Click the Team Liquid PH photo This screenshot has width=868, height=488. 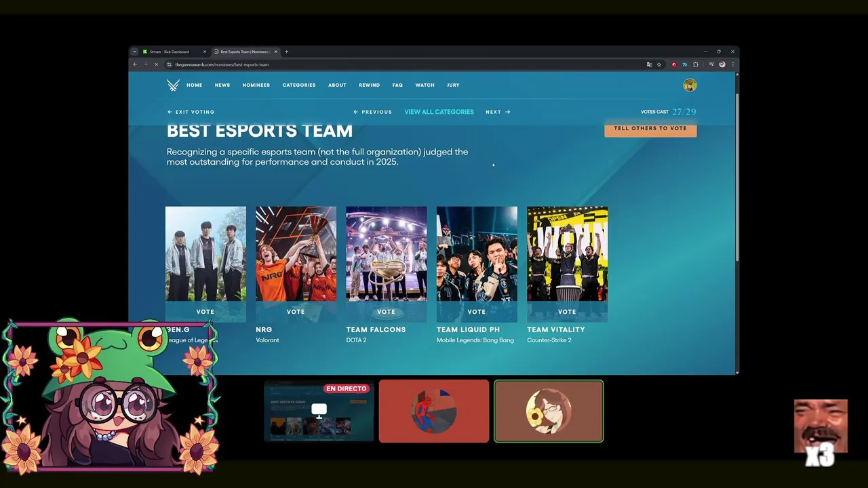coord(477,254)
